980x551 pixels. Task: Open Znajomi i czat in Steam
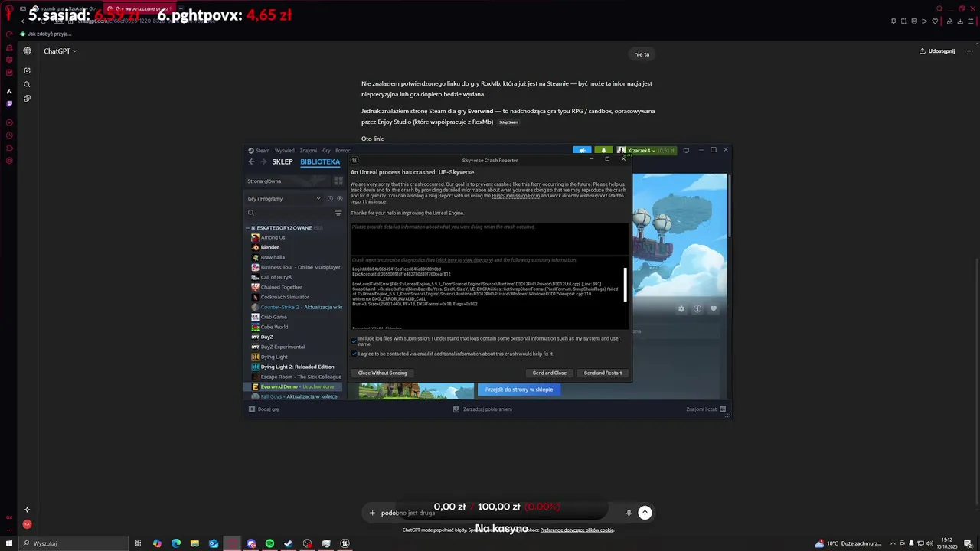click(x=705, y=409)
